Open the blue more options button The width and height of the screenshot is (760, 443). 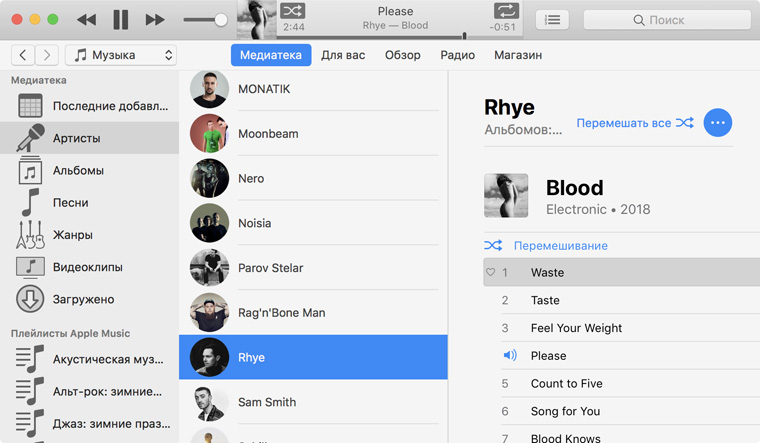pyautogui.click(x=718, y=123)
